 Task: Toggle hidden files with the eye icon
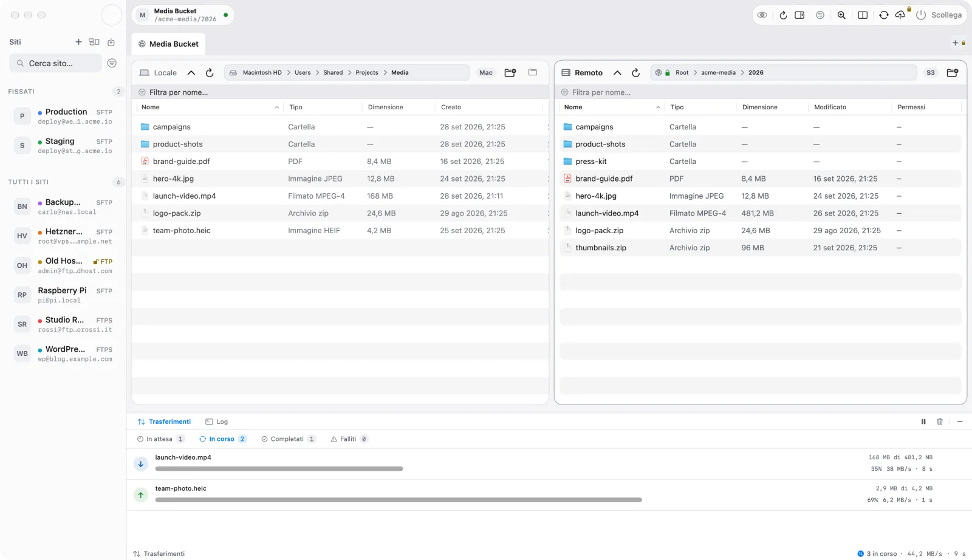(x=762, y=15)
